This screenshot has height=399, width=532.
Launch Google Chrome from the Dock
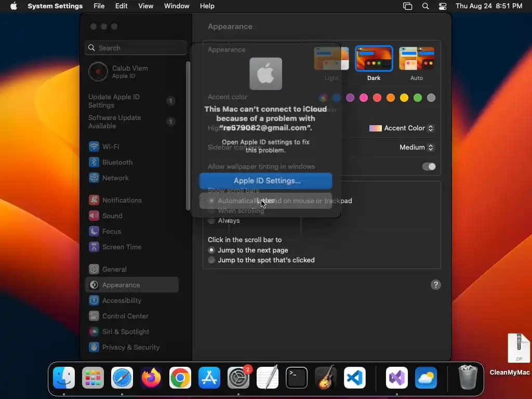(180, 378)
